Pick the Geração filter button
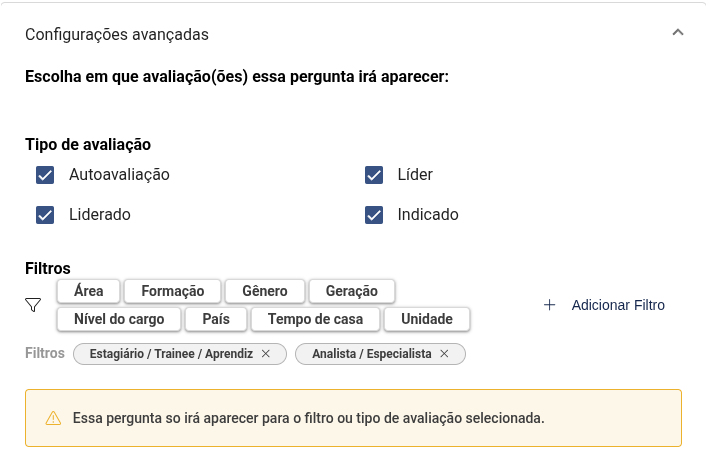709x456 pixels. coord(352,291)
